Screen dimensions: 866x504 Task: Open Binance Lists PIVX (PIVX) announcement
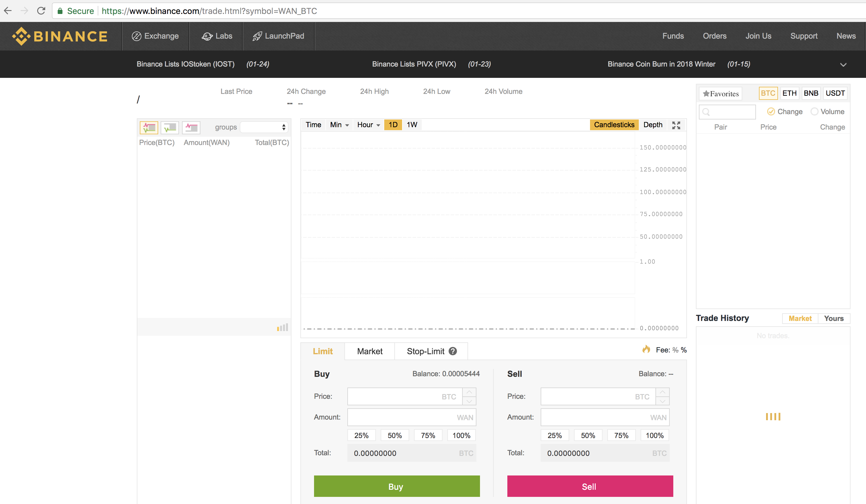[414, 64]
